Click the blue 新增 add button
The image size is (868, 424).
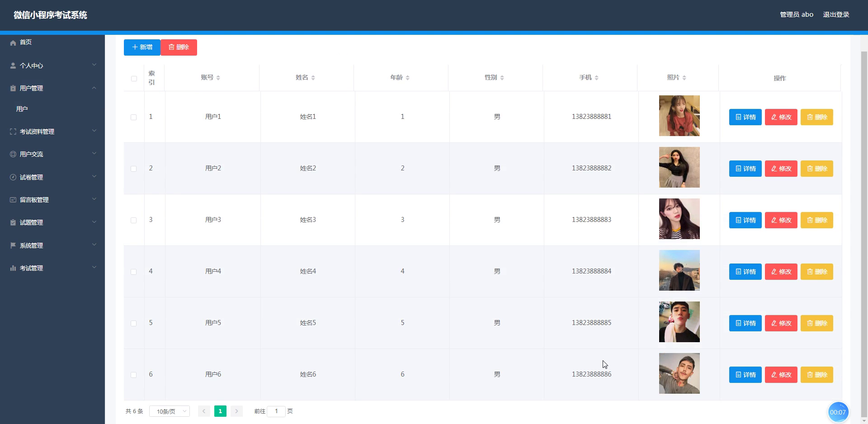[142, 47]
